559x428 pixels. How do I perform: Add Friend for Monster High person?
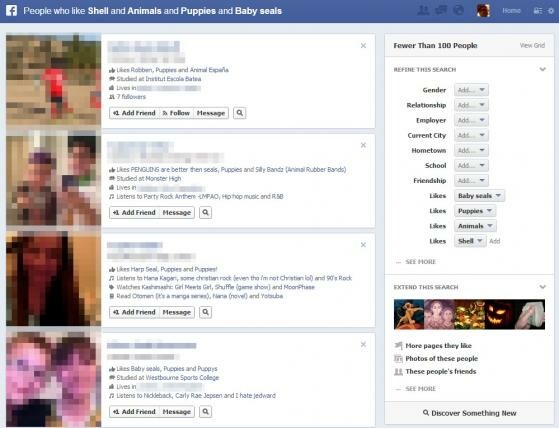pyautogui.click(x=134, y=212)
